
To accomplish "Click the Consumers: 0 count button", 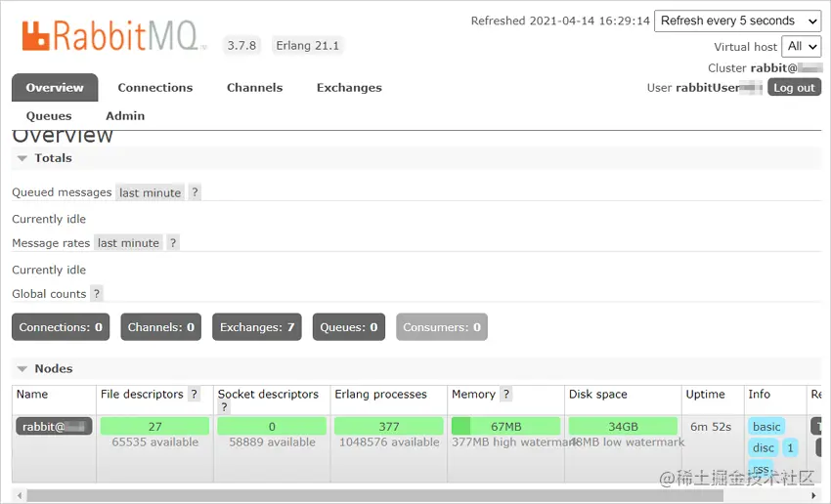I will (x=442, y=327).
